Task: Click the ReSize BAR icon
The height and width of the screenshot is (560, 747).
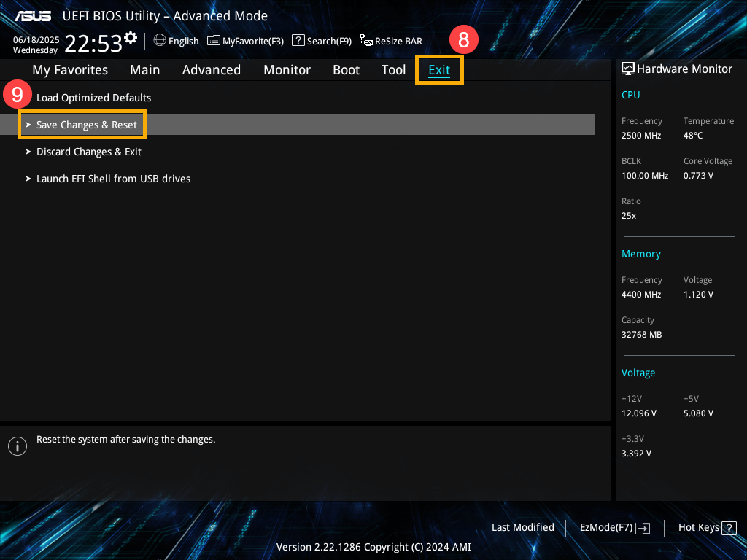Action: [x=366, y=41]
